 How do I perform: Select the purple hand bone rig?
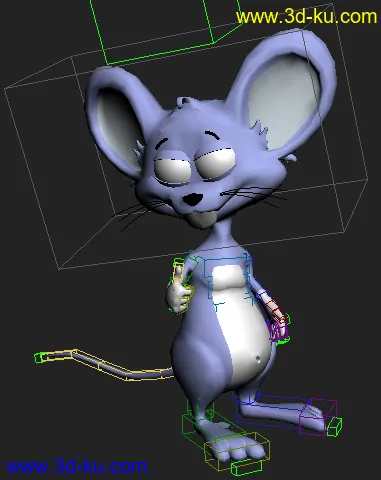[x=278, y=329]
